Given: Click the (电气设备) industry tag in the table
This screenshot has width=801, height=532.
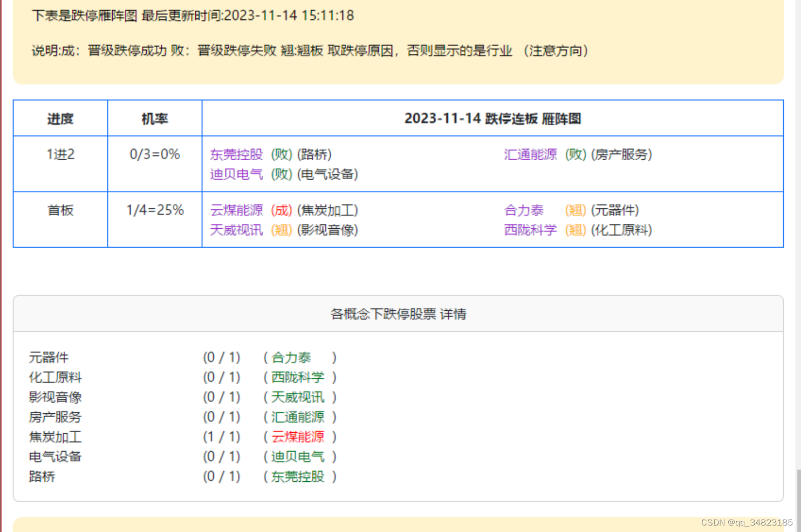Looking at the screenshot, I should tap(327, 175).
